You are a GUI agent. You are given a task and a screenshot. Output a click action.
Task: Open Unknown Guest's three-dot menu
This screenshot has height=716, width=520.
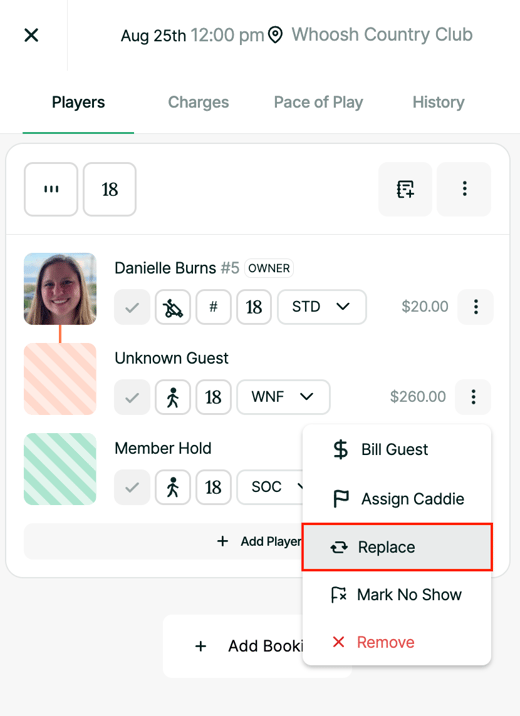pyautogui.click(x=473, y=397)
